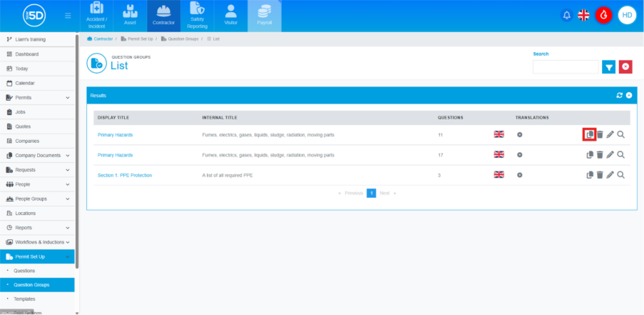The image size is (644, 315).
Task: Open Payroll module
Action: coord(265,16)
